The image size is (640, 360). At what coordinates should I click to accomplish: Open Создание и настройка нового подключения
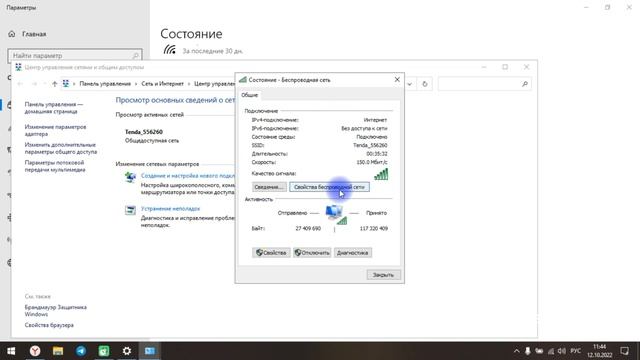pyautogui.click(x=188, y=176)
